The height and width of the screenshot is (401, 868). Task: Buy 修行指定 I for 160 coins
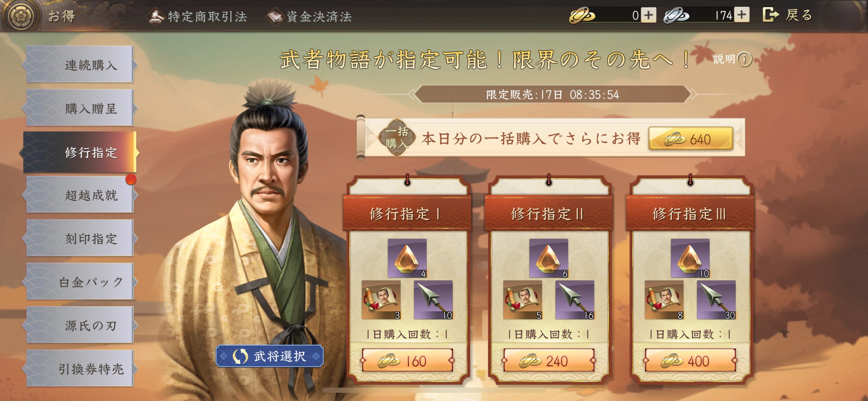coord(407,361)
